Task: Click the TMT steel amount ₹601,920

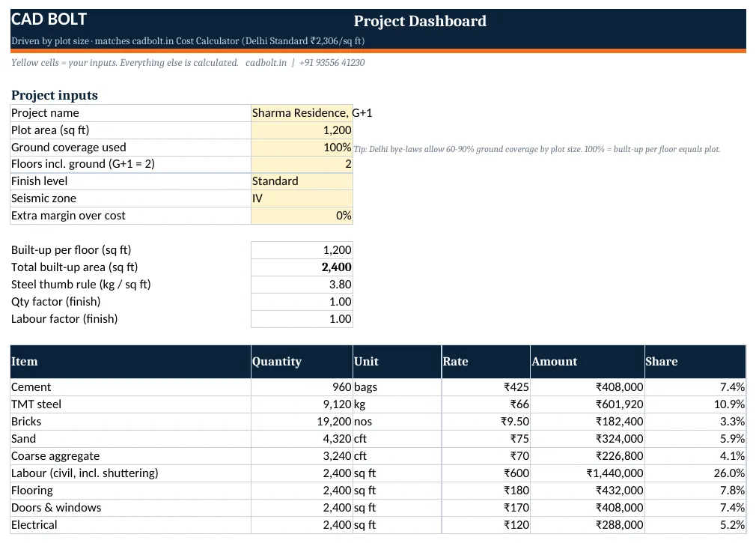Action: click(588, 404)
